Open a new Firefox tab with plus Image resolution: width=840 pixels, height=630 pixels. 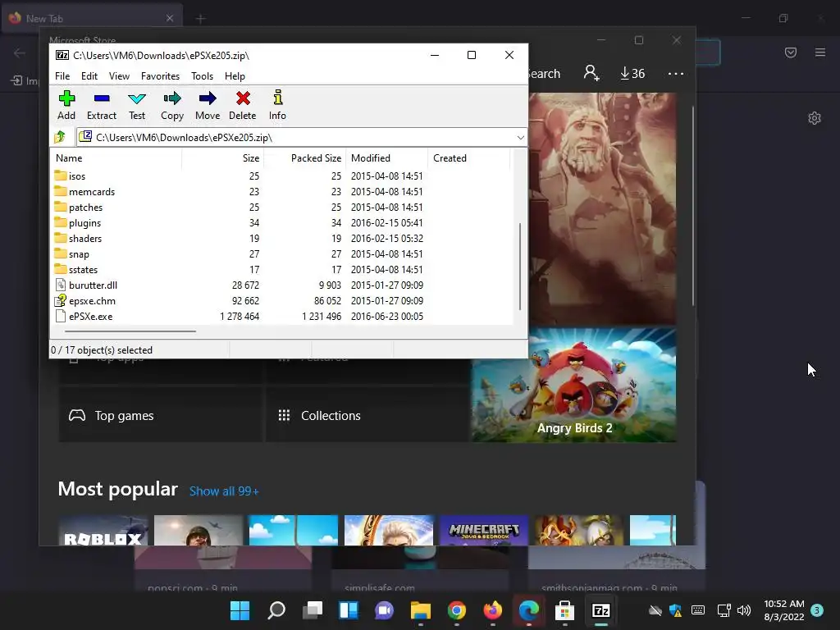point(200,19)
